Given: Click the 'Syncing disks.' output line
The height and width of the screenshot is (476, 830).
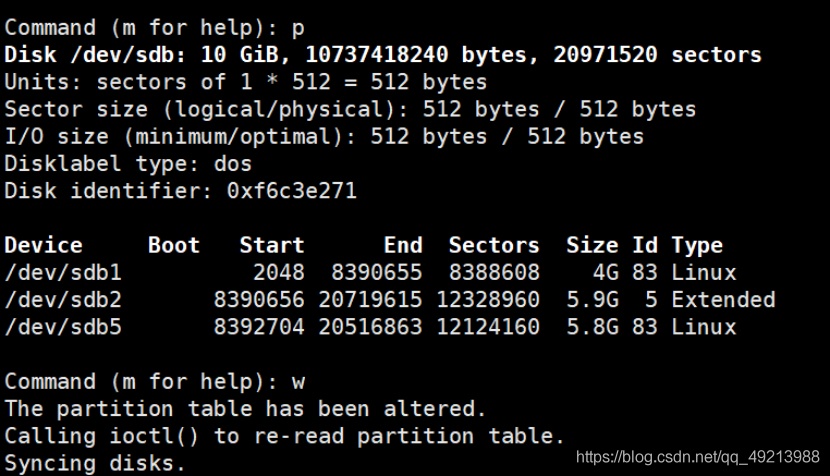Looking at the screenshot, I should click(x=95, y=463).
